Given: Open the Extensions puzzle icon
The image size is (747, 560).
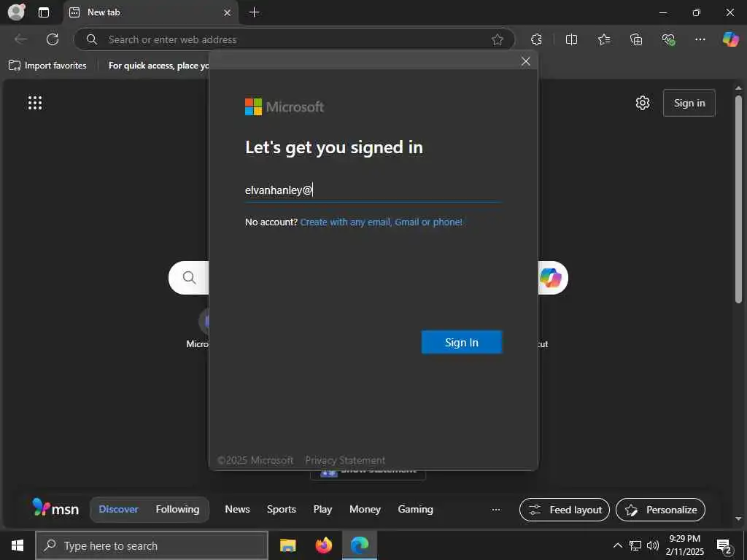Looking at the screenshot, I should (x=536, y=39).
